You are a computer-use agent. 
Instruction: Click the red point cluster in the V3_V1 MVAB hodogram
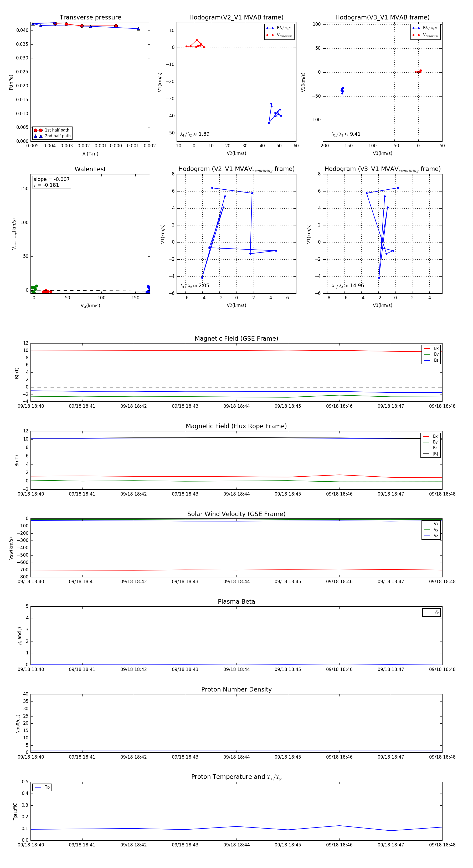coord(418,72)
